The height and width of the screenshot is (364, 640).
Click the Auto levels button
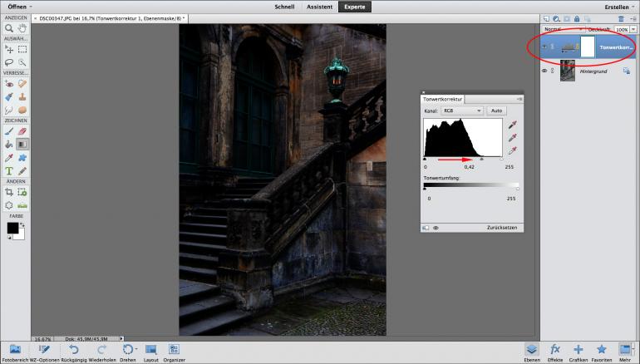coord(496,111)
